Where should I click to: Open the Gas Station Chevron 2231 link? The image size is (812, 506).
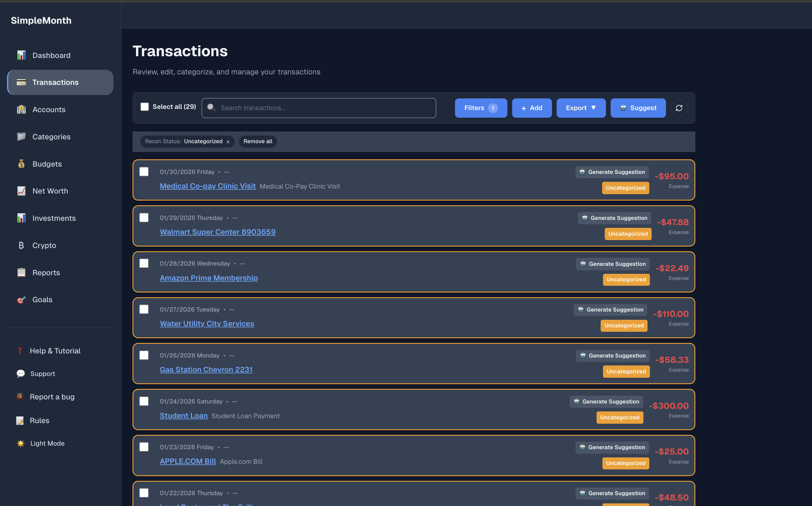[x=206, y=370]
